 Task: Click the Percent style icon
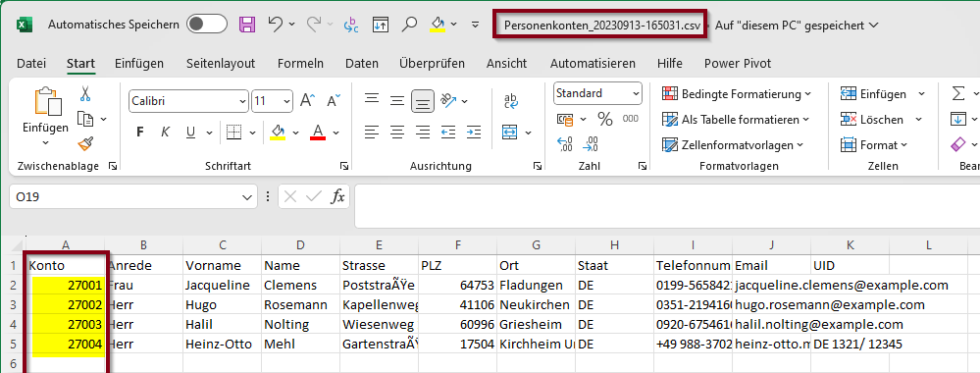605,119
